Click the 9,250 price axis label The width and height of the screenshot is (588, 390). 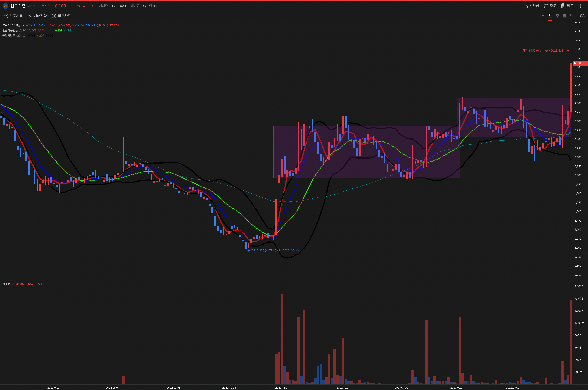coord(578,22)
